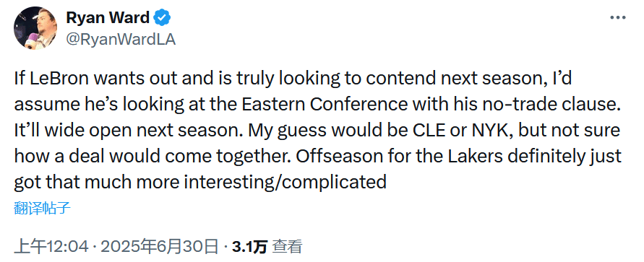The height and width of the screenshot is (262, 644).
Task: Open the 上午12:04 timestamp link
Action: pyautogui.click(x=51, y=247)
